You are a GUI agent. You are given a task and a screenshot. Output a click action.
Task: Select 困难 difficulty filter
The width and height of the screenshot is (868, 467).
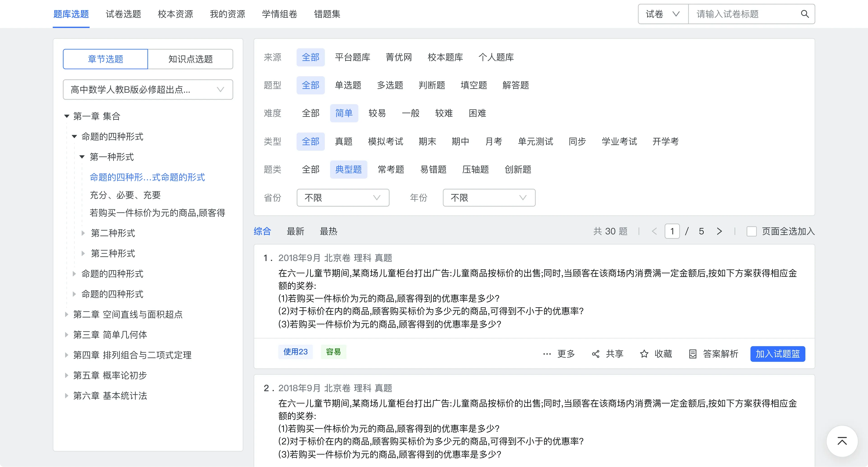477,113
